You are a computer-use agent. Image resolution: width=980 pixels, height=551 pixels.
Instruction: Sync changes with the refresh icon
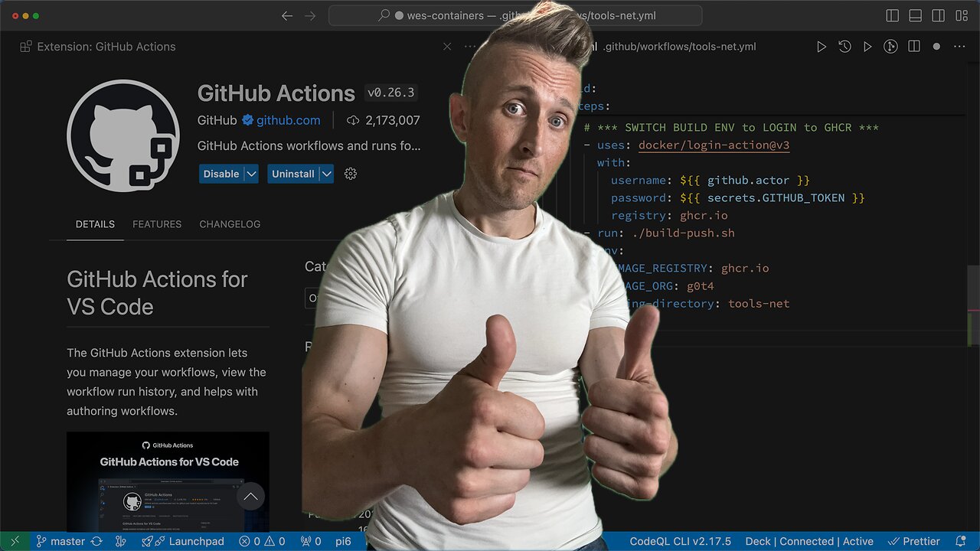(97, 541)
